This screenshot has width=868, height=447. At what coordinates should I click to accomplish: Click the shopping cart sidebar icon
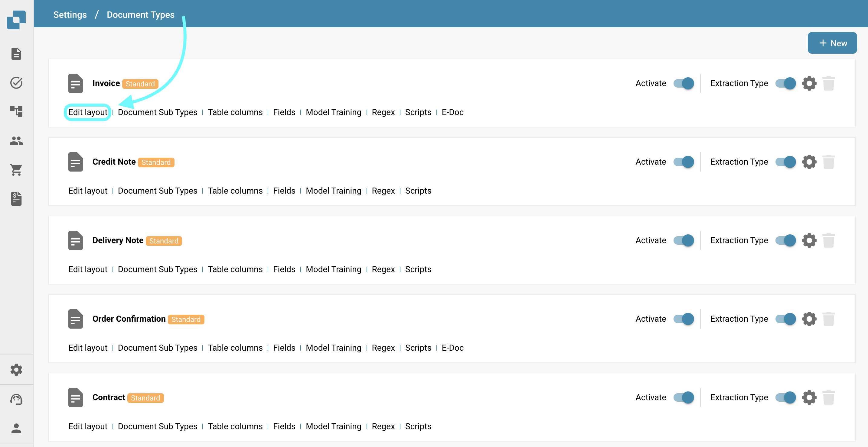16,170
